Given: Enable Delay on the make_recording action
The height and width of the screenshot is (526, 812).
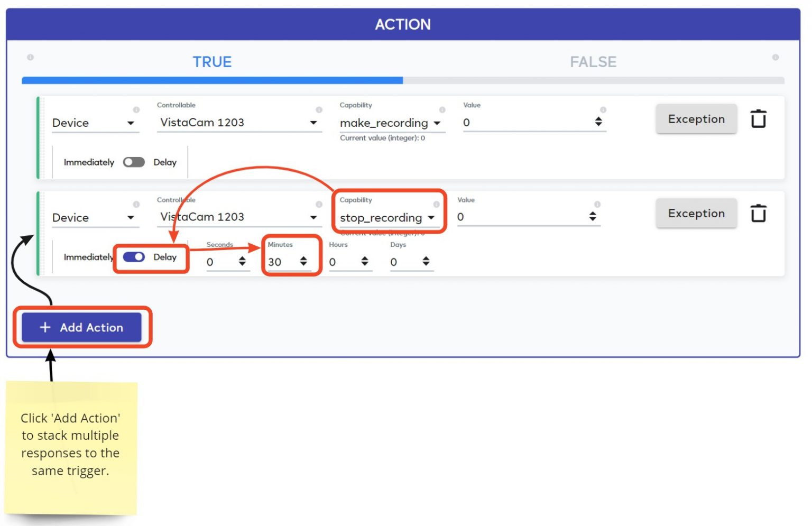Looking at the screenshot, I should 134,162.
